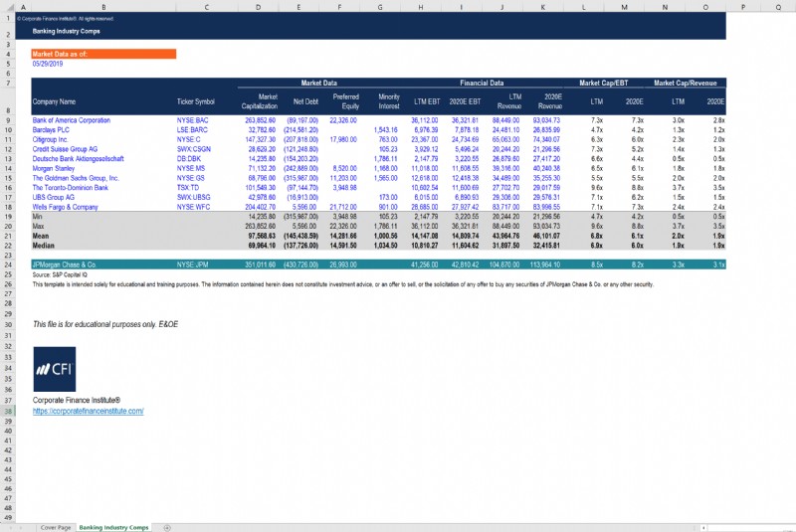Viewport: 796px width, 532px height.
Task: Click the CFI logo image
Action: pos(55,369)
